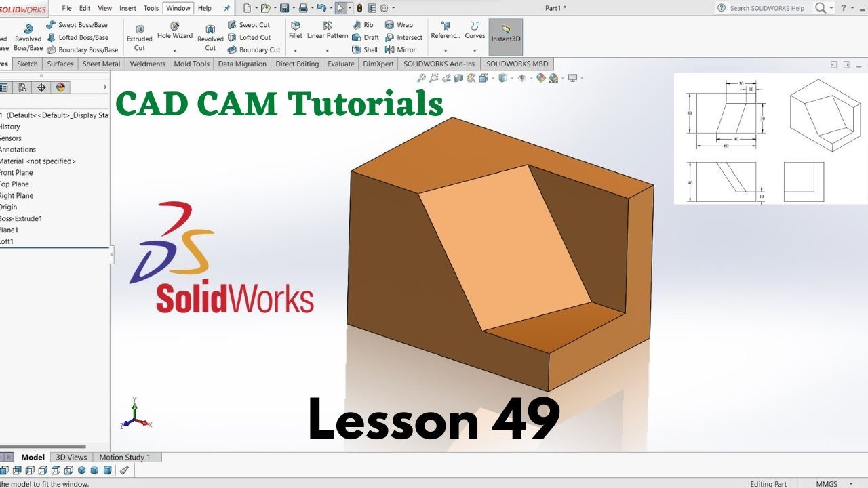Select the Intersect feature tool
Screen dimensions: 868x488
click(x=403, y=37)
